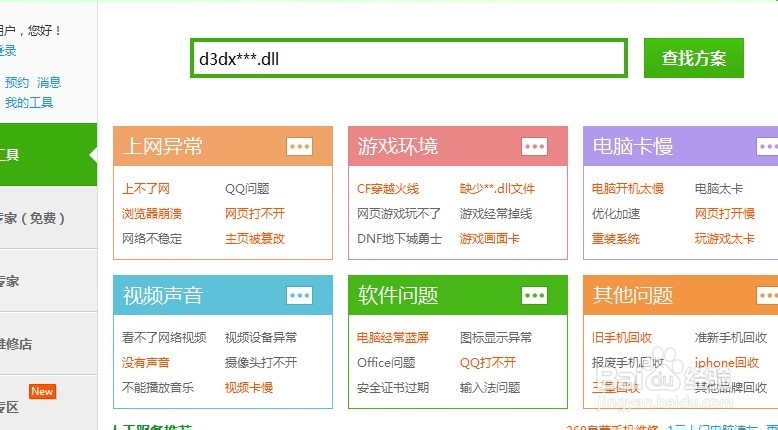Select 网页打不开 under 上网异常
778x430 pixels.
[255, 214]
